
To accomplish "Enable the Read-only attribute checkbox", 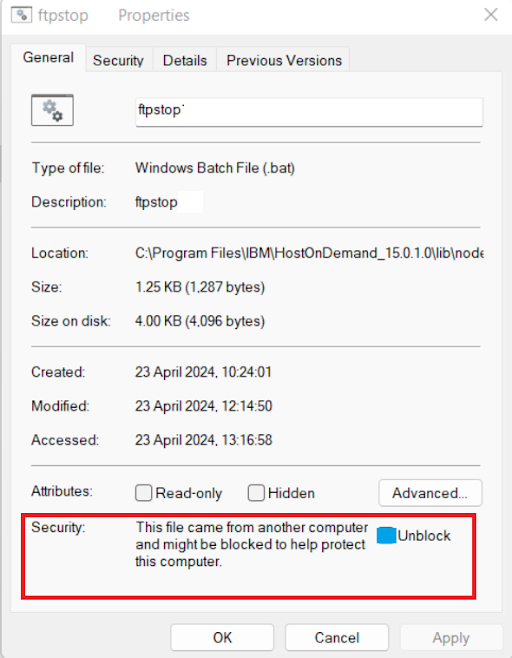I will pos(143,493).
